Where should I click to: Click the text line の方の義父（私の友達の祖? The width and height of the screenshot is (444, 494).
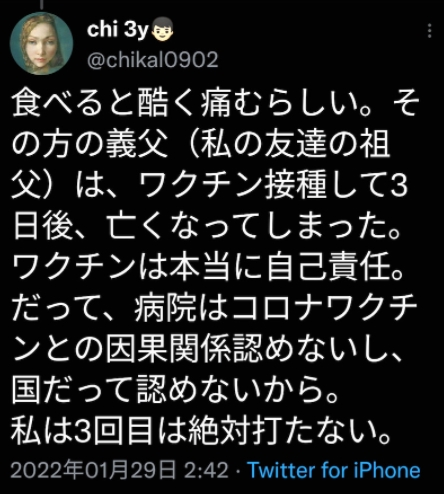point(201,144)
